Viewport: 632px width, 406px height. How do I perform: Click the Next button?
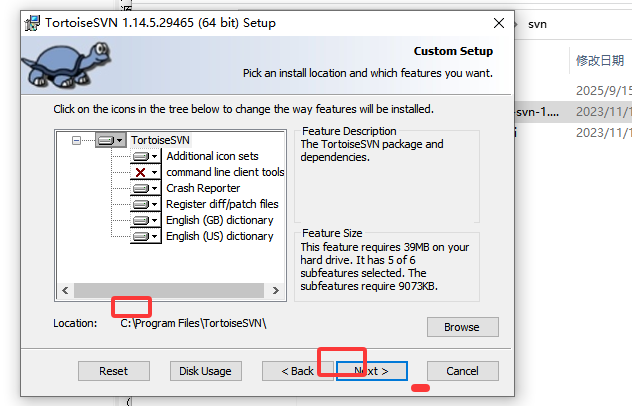(x=372, y=371)
